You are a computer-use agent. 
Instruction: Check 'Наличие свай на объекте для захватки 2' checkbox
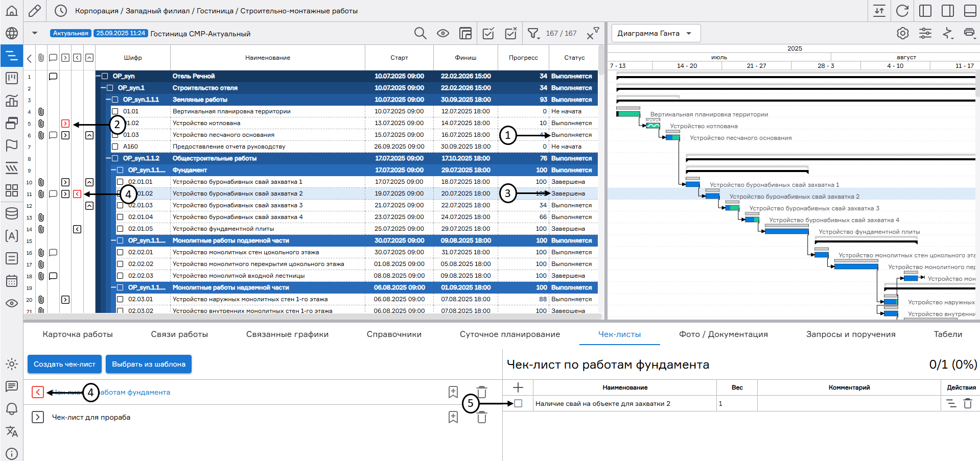click(x=518, y=404)
